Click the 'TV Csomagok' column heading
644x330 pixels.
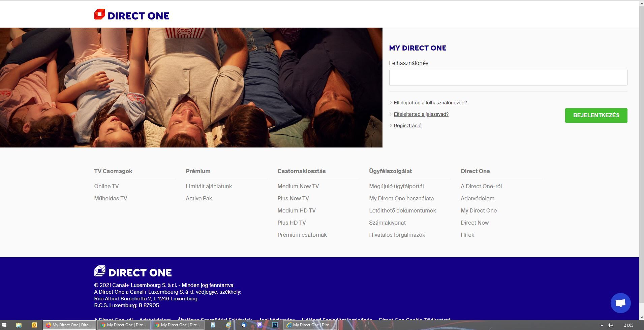click(113, 171)
